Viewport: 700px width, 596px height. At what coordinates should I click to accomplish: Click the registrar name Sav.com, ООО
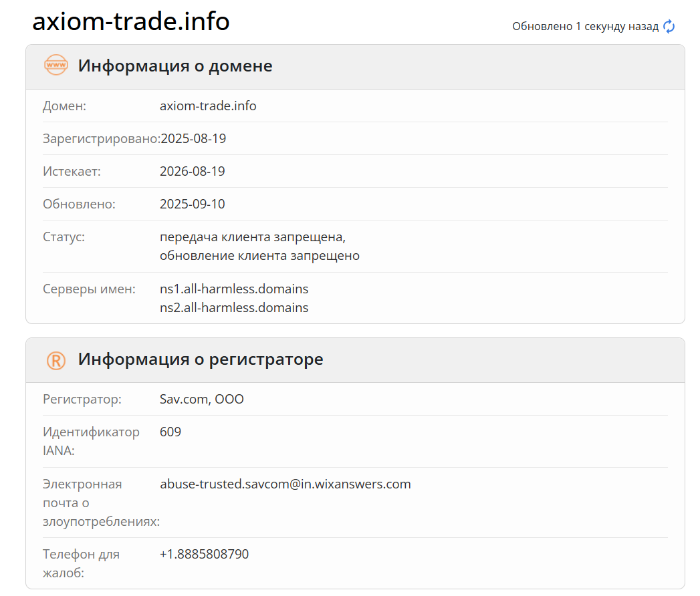[x=202, y=400]
